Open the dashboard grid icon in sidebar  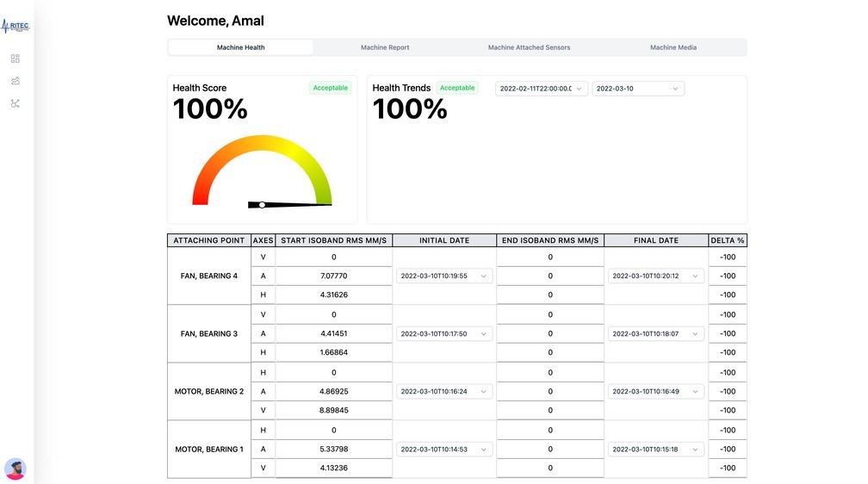(15, 59)
